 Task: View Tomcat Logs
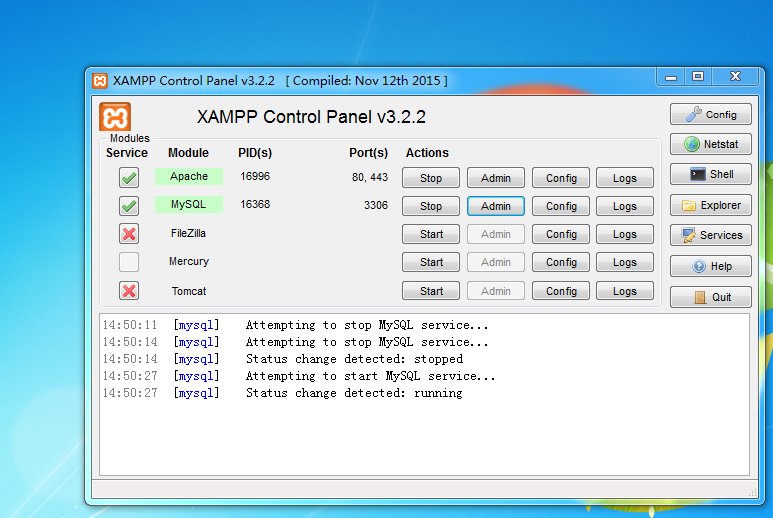click(625, 291)
